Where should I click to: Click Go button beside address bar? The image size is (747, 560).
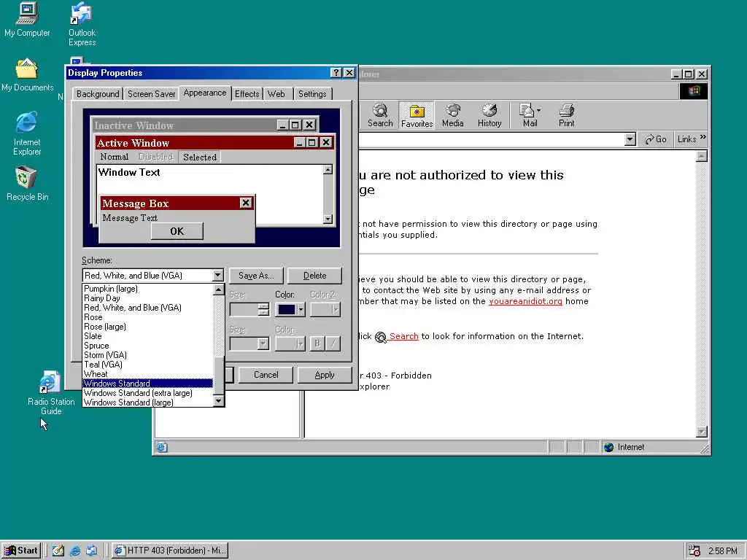[x=656, y=139]
